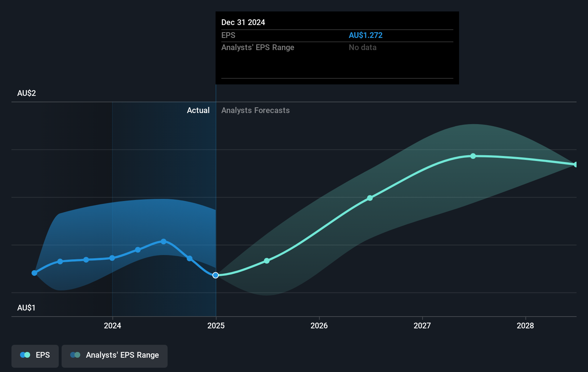Image resolution: width=588 pixels, height=372 pixels.
Task: Select the mid-2026 forecast data point
Action: 370,198
